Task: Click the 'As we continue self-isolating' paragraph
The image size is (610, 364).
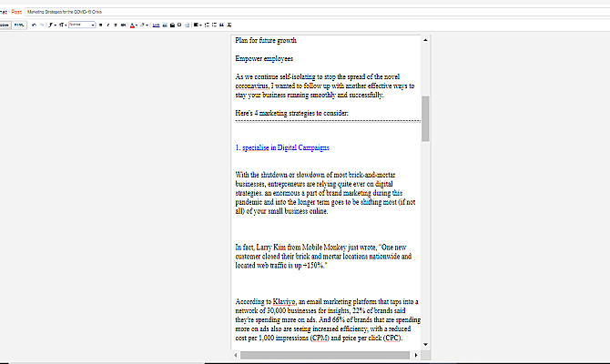Action: (325, 86)
